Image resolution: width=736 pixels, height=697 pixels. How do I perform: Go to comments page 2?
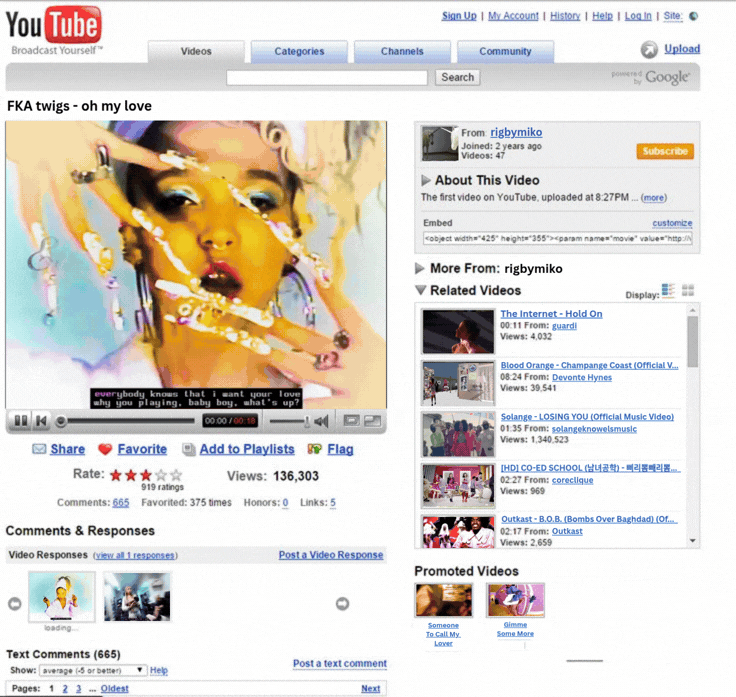coord(65,689)
